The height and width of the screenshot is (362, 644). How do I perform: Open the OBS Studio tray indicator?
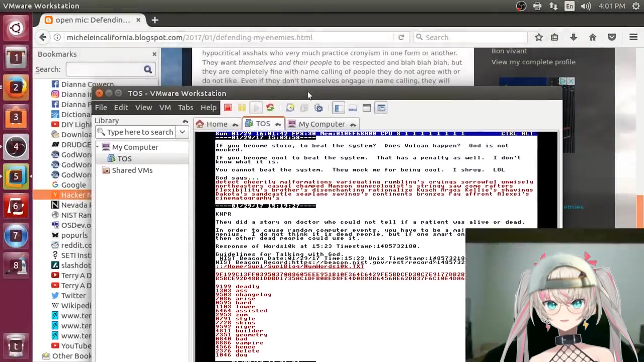(x=521, y=6)
